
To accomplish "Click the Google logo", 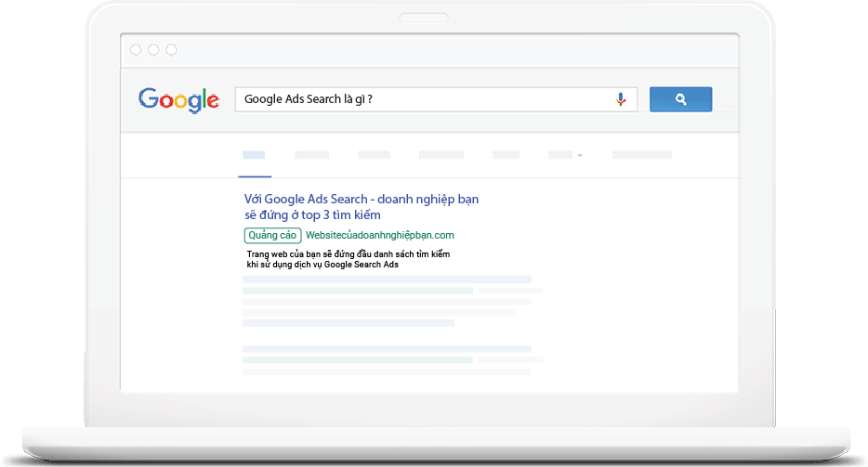I will tap(178, 100).
